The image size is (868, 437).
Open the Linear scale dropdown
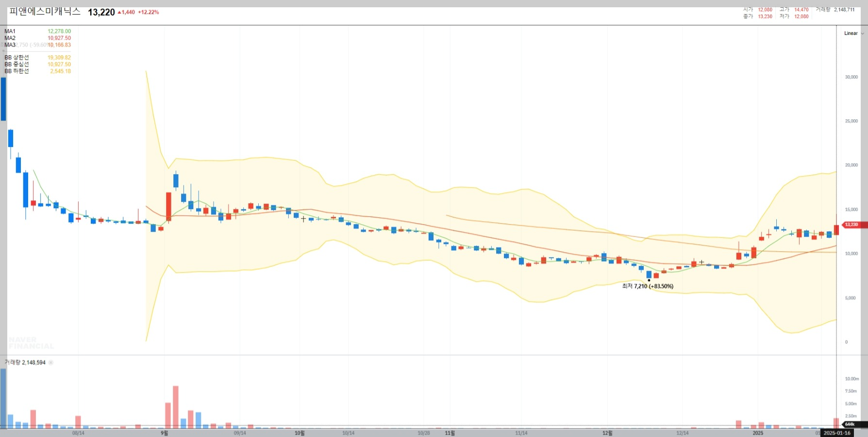coord(854,33)
